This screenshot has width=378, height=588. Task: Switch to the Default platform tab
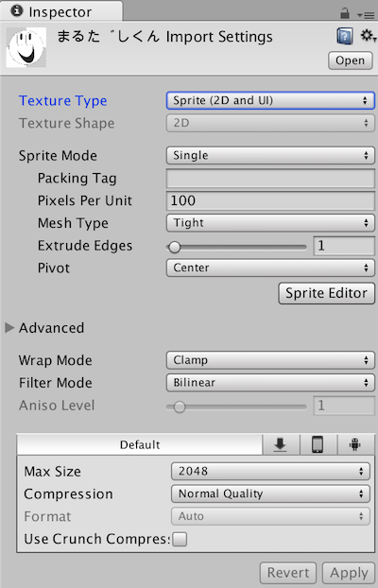coord(140,444)
